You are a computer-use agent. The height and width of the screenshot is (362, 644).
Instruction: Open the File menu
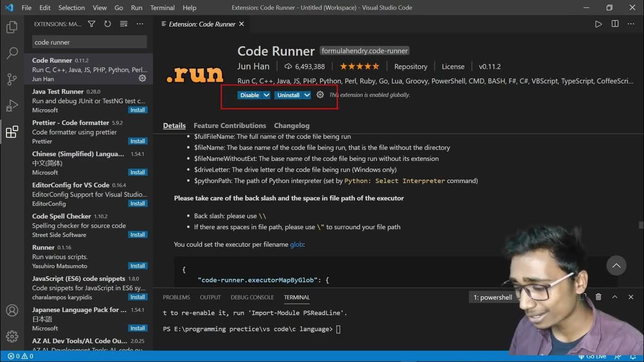click(27, 8)
